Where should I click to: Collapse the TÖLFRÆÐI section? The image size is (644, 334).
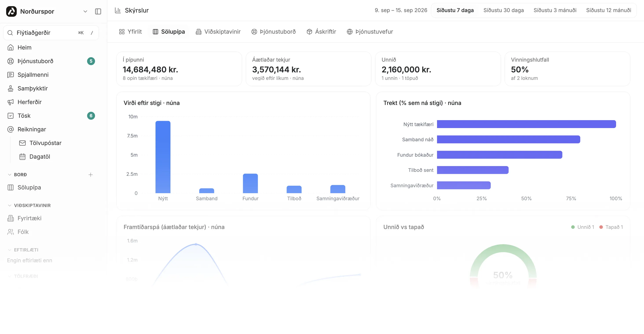(x=23, y=276)
